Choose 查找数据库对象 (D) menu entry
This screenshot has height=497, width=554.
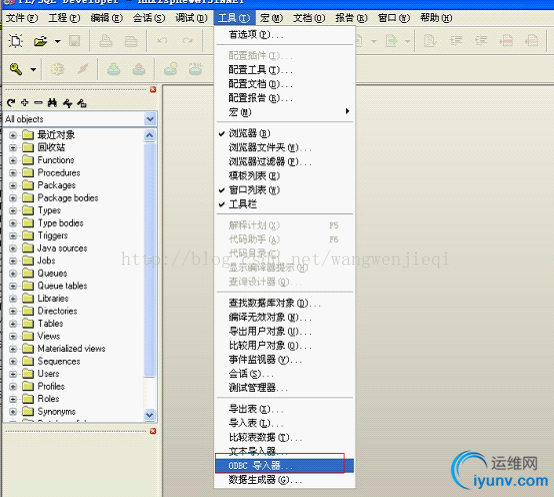pos(285,303)
